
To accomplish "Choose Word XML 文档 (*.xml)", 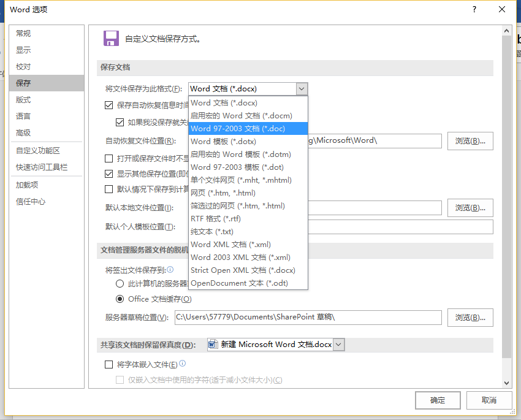I will 248,245.
